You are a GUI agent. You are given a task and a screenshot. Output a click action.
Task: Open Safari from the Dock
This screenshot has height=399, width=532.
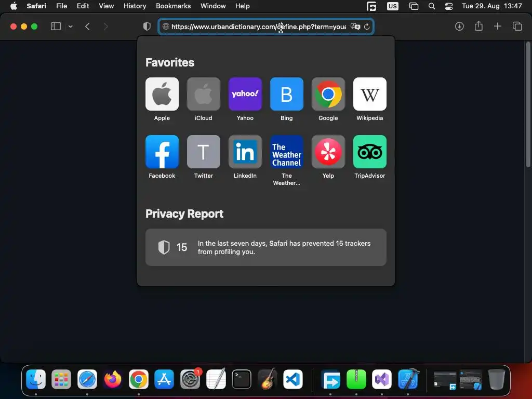(87, 379)
